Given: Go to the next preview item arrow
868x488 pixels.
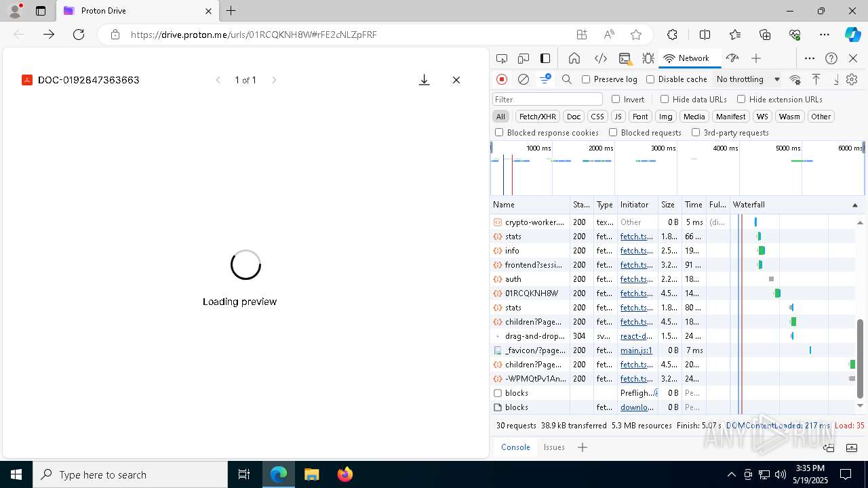Looking at the screenshot, I should point(274,80).
